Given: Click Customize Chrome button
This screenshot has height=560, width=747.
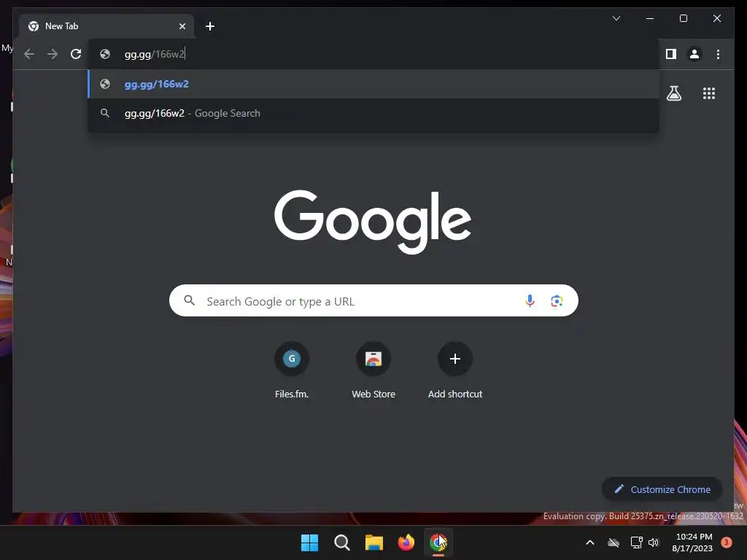Looking at the screenshot, I should [x=662, y=489].
